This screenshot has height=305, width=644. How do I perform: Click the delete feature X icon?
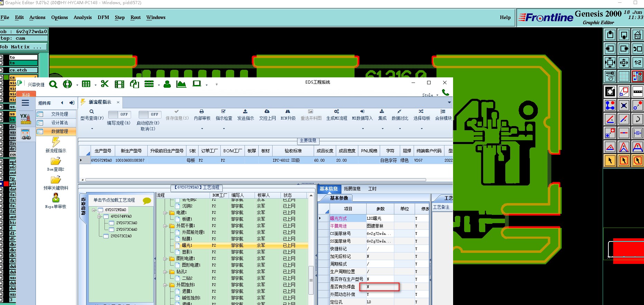[x=624, y=105]
